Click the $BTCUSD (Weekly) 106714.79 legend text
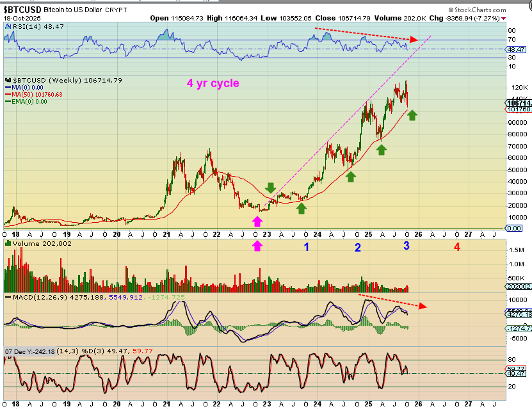The height and width of the screenshot is (409, 532). pyautogui.click(x=67, y=81)
